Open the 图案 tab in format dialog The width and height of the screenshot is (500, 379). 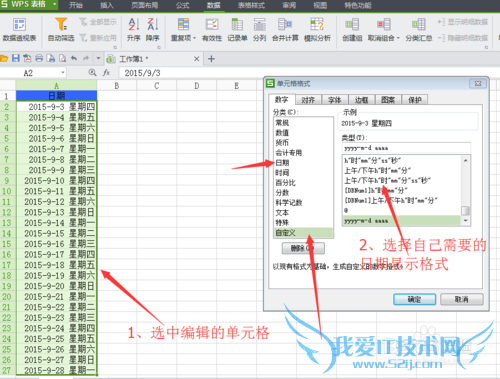click(x=388, y=100)
